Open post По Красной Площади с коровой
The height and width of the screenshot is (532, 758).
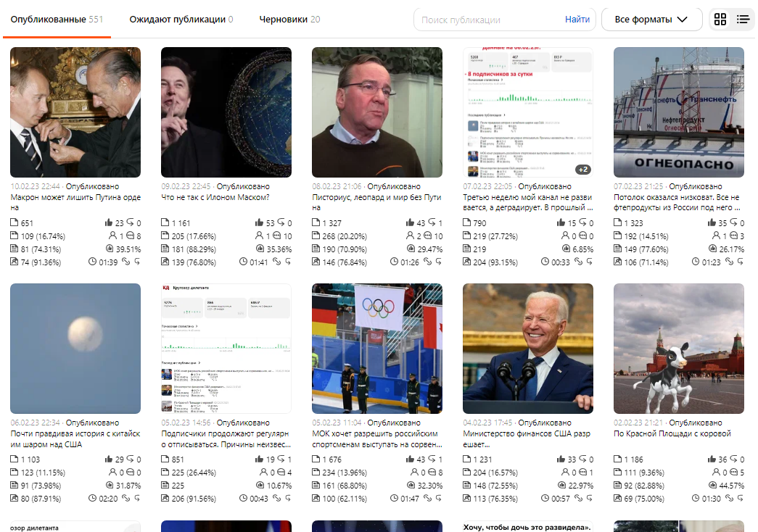672,433
